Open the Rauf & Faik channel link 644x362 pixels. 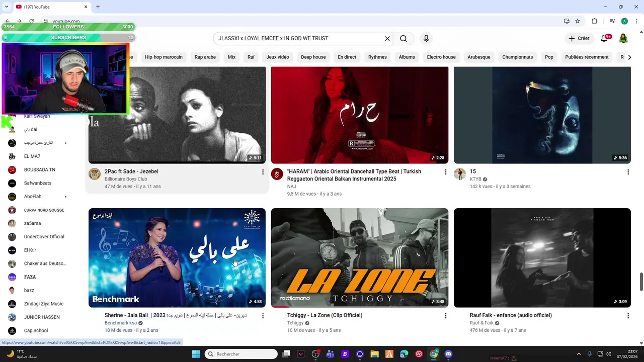coord(481,323)
